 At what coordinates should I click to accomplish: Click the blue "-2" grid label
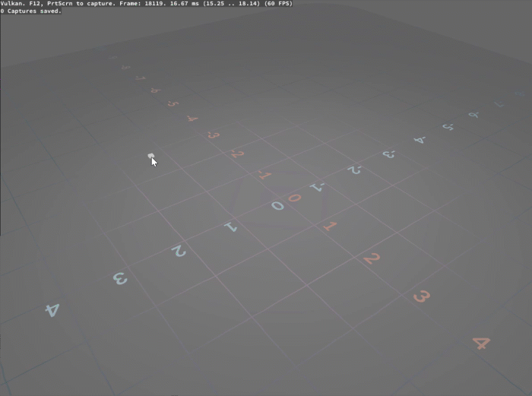tap(354, 169)
